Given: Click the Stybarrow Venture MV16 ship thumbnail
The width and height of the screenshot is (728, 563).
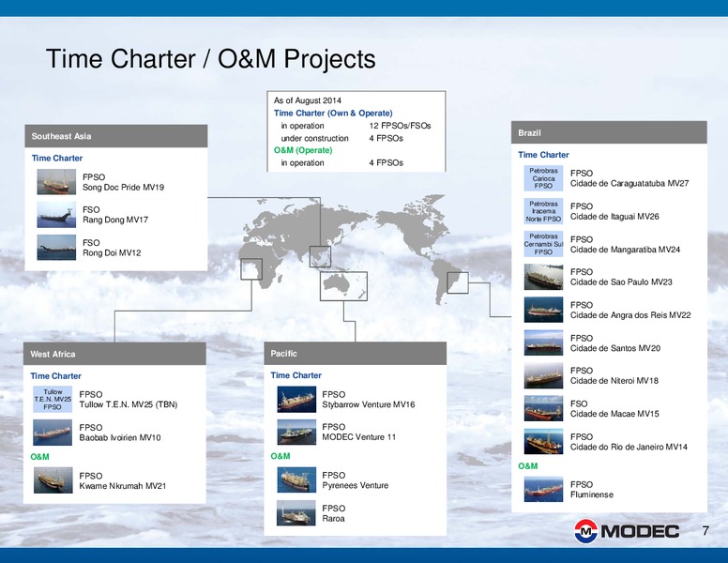Looking at the screenshot, I should click(x=296, y=400).
